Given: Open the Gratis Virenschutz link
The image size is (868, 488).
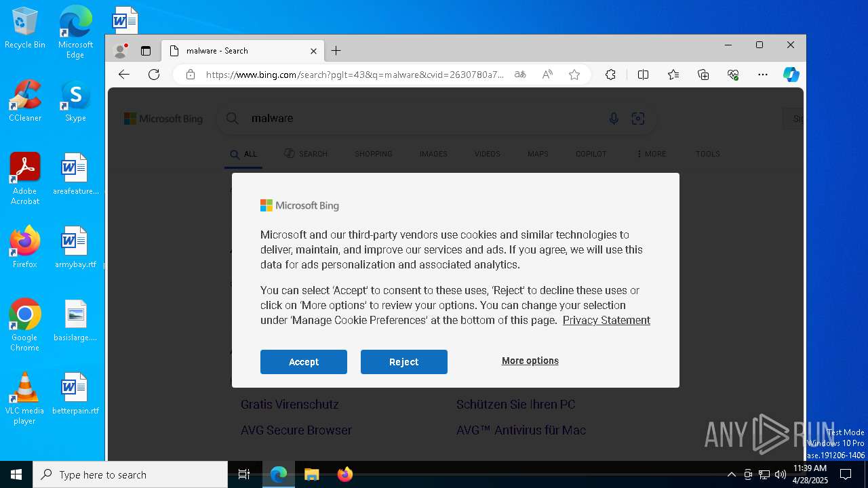Looking at the screenshot, I should click(290, 405).
